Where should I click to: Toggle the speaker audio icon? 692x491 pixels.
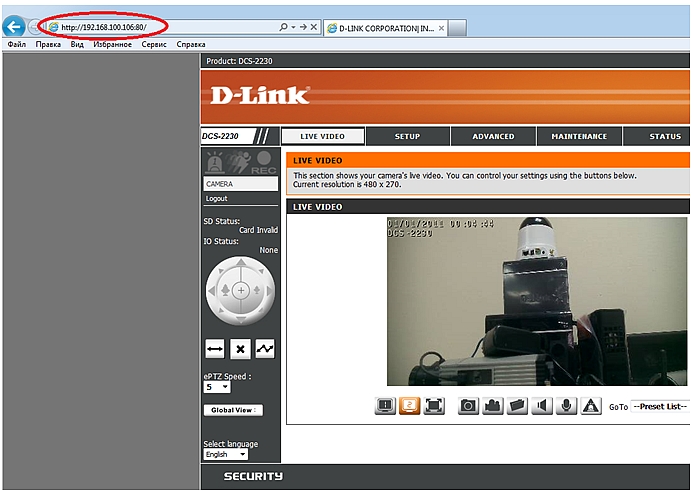pos(542,406)
